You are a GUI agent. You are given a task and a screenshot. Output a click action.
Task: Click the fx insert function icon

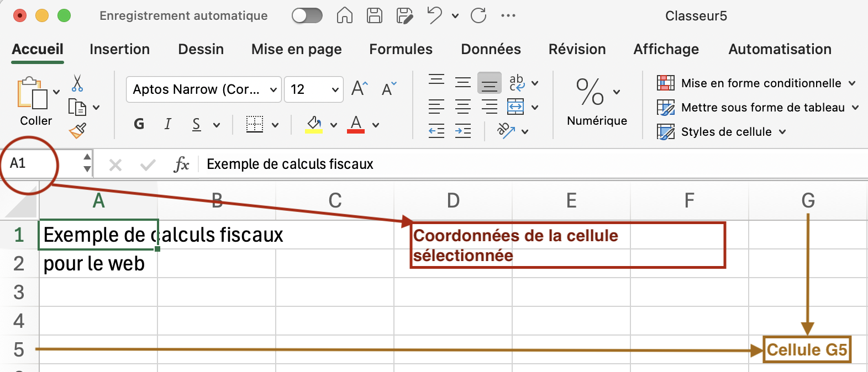coord(181,164)
